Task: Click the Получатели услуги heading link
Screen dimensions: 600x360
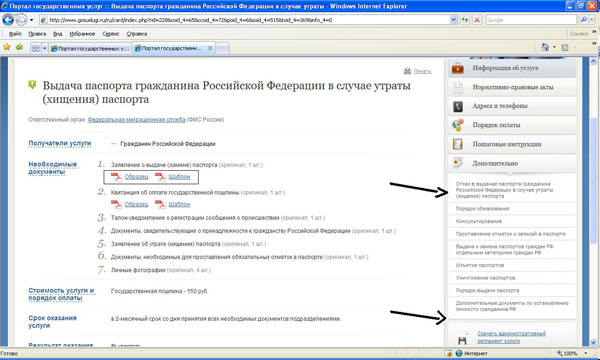Action: [x=60, y=143]
